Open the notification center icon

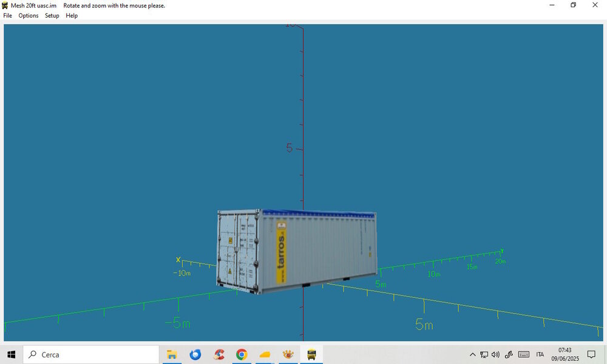(x=591, y=354)
